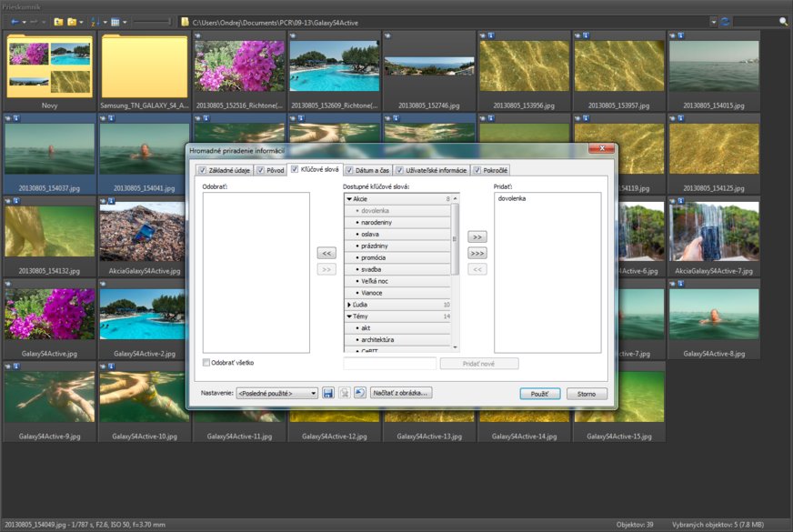793x532 pixels.
Task: Select the svadba keyword in the list
Action: [x=371, y=269]
